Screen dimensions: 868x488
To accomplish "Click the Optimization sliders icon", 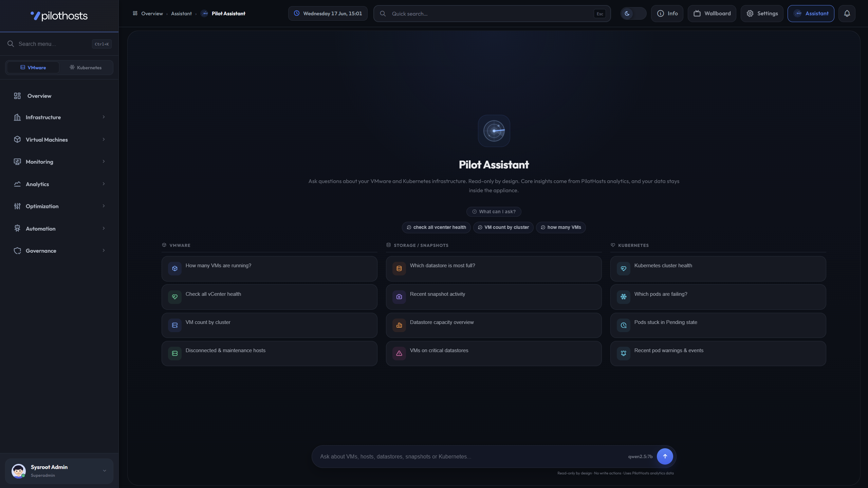I will tap(17, 206).
